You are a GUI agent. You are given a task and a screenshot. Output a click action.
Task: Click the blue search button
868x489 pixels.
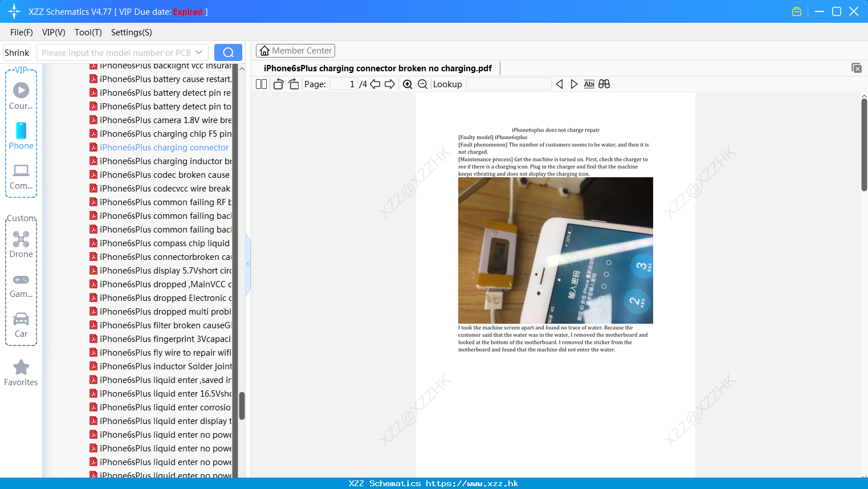pyautogui.click(x=228, y=52)
